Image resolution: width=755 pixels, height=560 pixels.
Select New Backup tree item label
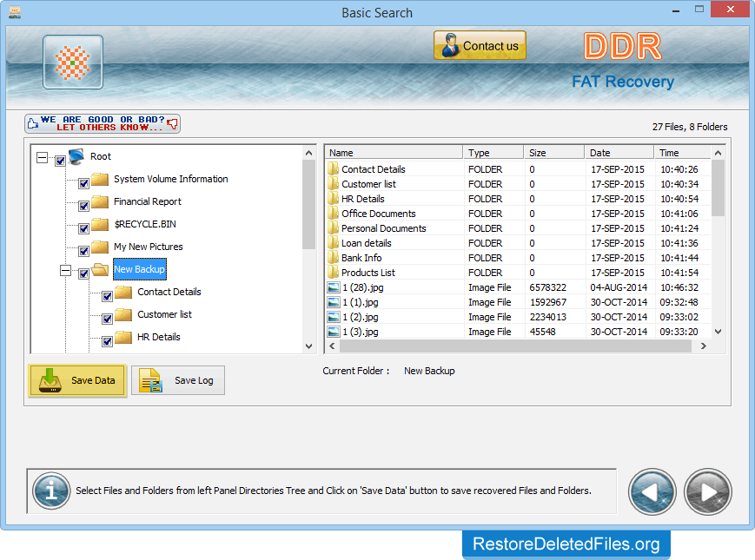140,269
